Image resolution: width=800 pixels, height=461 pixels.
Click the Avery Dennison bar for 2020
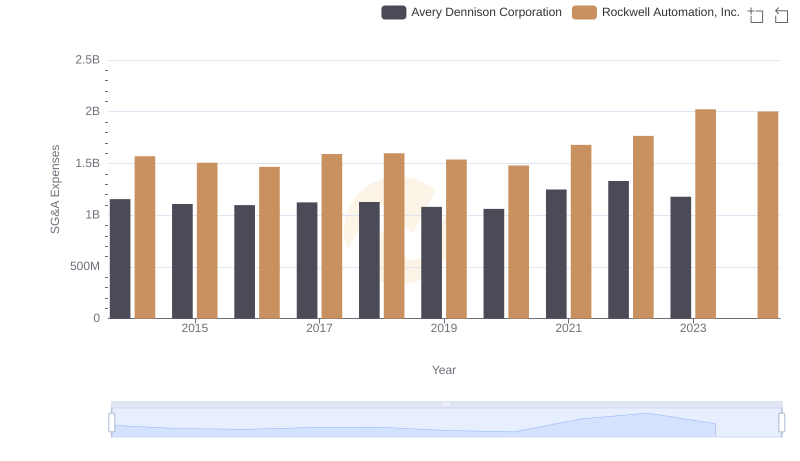click(x=493, y=264)
